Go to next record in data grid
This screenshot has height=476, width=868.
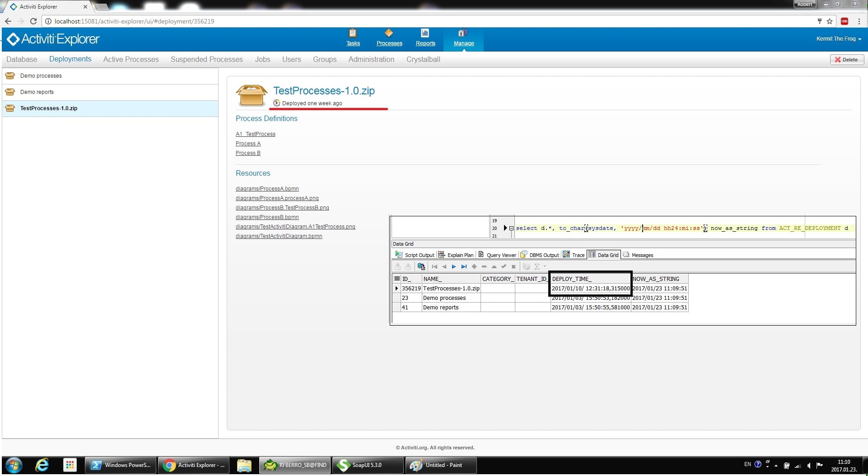coord(454,266)
